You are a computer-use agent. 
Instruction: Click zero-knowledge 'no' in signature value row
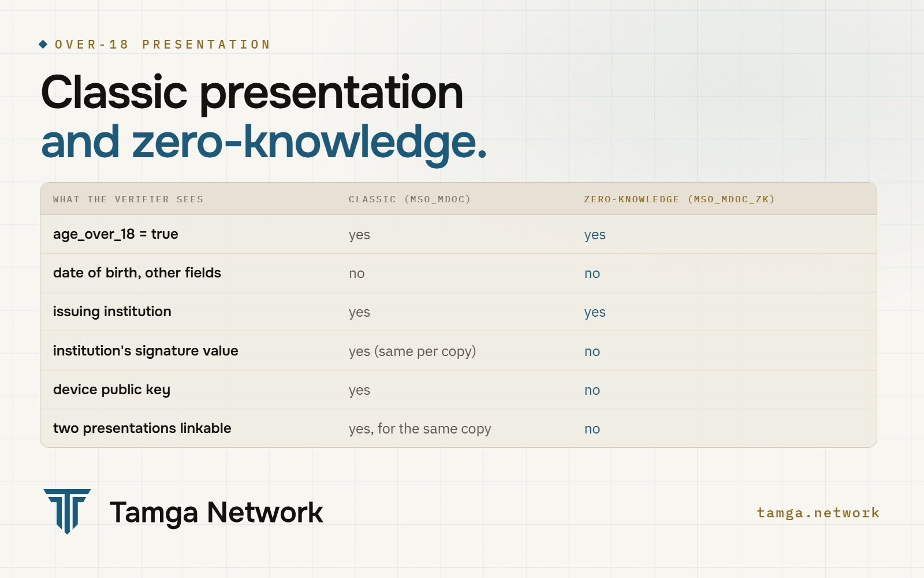point(592,351)
